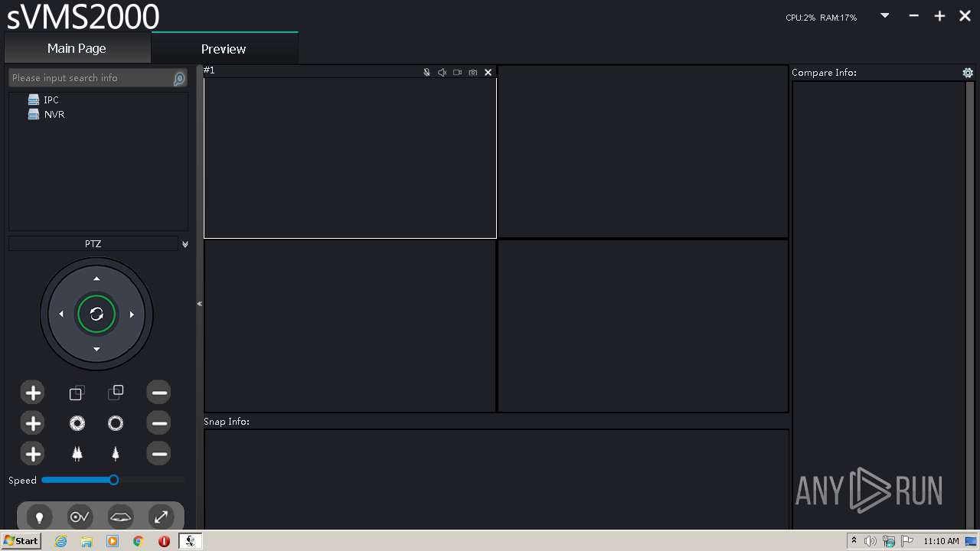
Task: Start recording on channel #1
Action: 457,73
